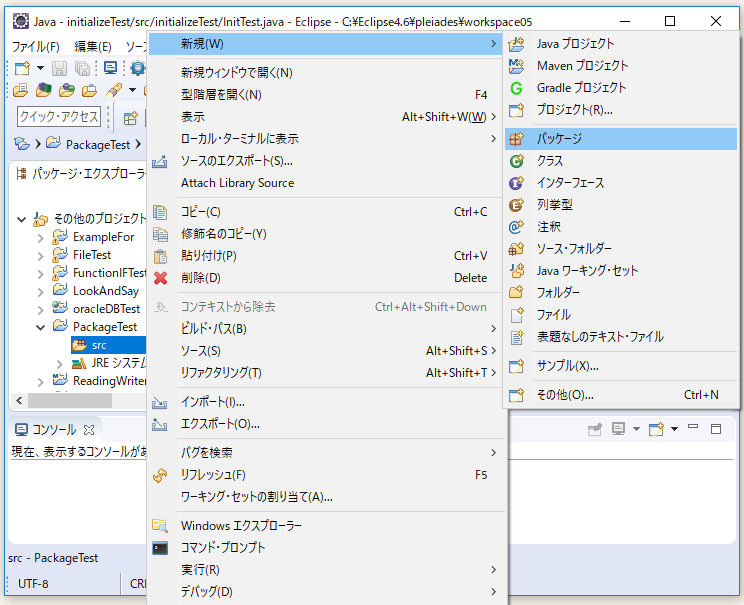Expand the 表示 submenu arrow
744x605 pixels.
click(x=493, y=117)
